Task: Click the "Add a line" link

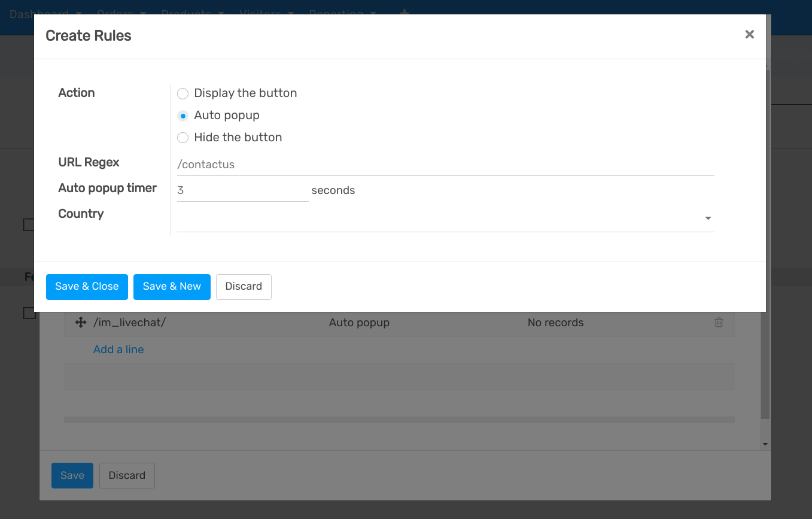Action: click(x=118, y=349)
